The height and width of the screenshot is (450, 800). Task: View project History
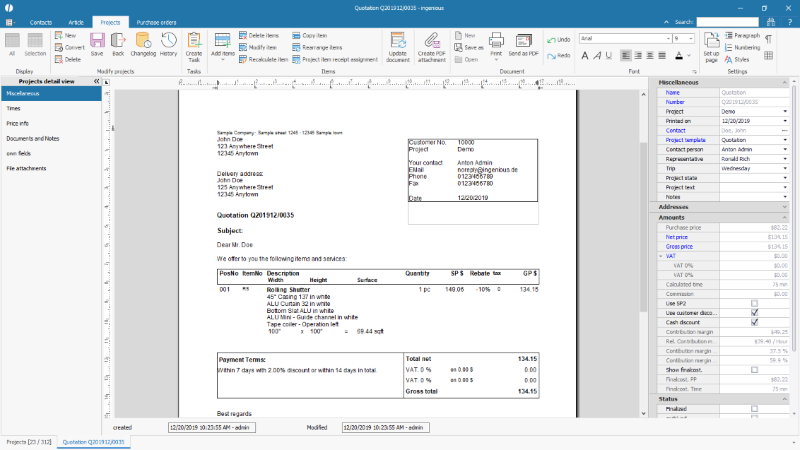[x=169, y=42]
